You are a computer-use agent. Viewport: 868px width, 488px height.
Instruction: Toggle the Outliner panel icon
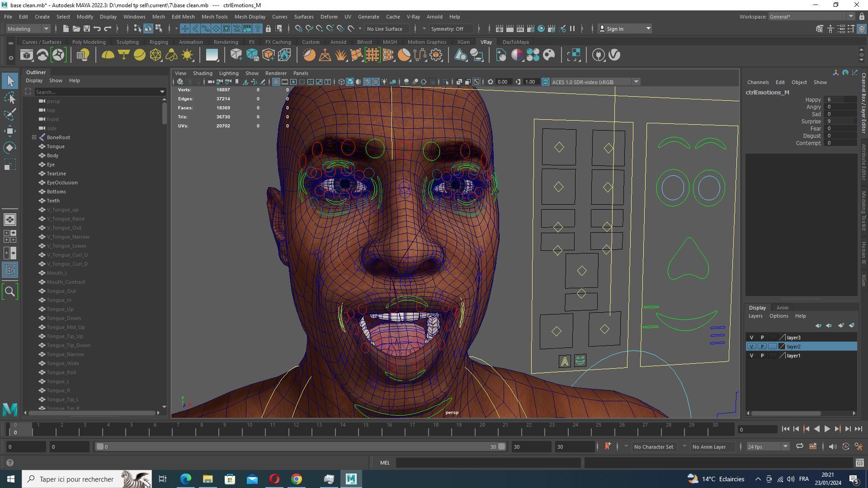tap(10, 270)
